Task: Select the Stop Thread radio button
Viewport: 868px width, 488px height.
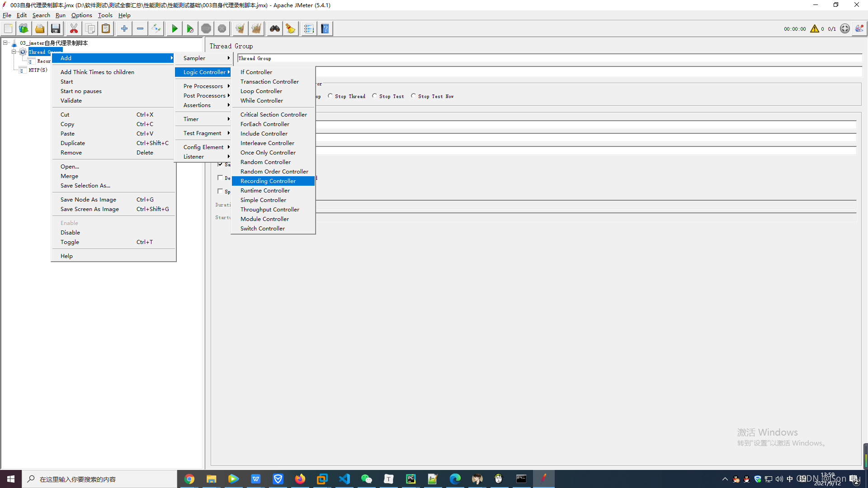Action: pyautogui.click(x=330, y=96)
